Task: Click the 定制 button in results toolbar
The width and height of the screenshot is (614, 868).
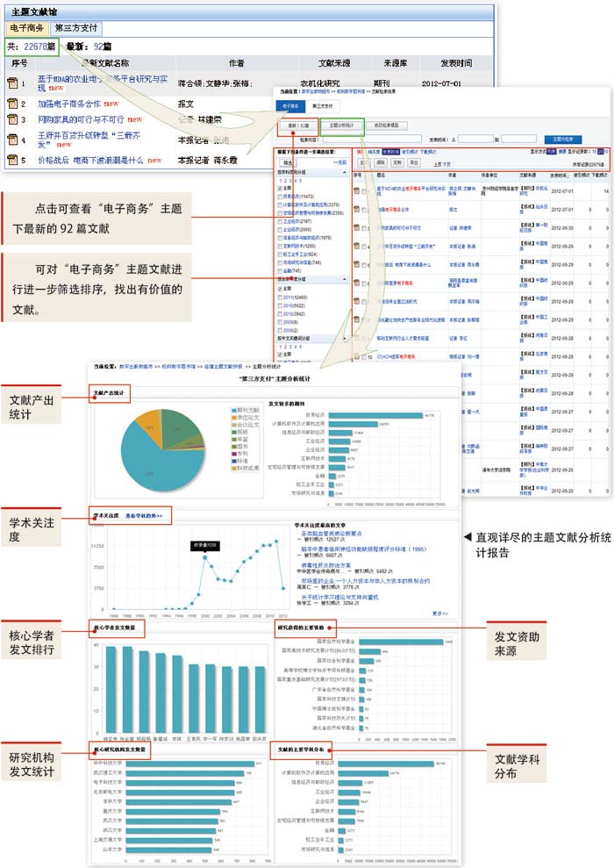Action: click(397, 162)
